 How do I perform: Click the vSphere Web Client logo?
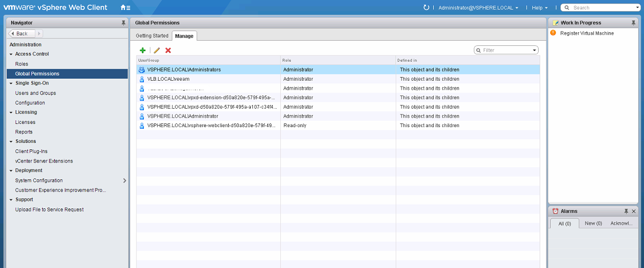click(55, 7)
